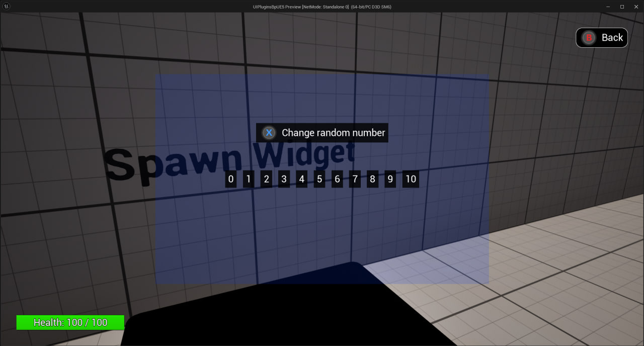Click the red B gamepad icon
The image size is (644, 346).
click(x=589, y=38)
